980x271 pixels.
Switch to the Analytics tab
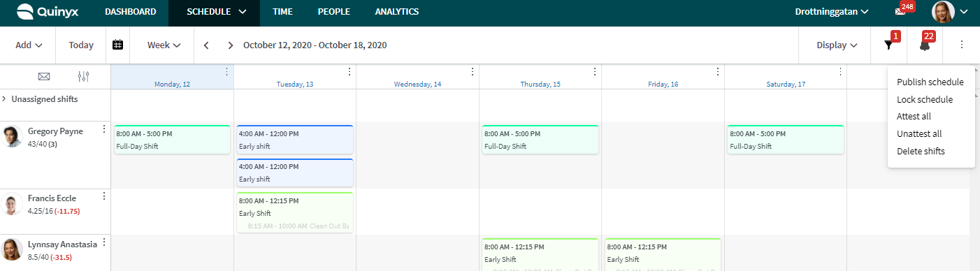coord(397,11)
